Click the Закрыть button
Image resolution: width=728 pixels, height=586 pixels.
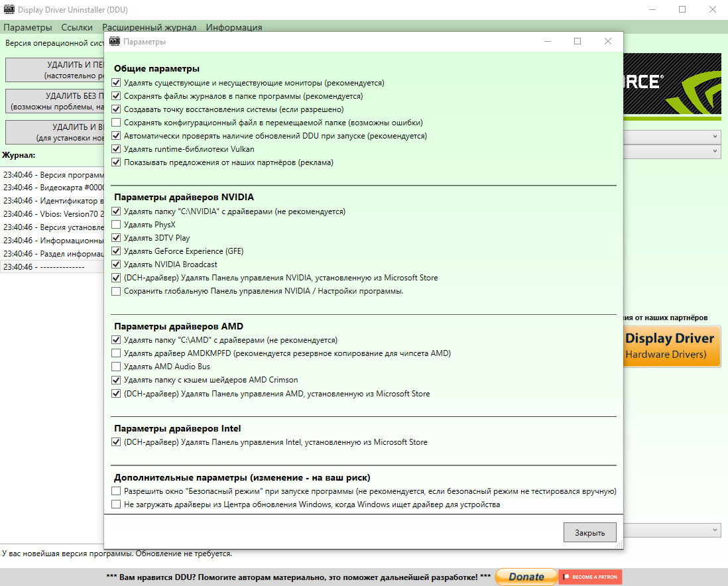(589, 532)
